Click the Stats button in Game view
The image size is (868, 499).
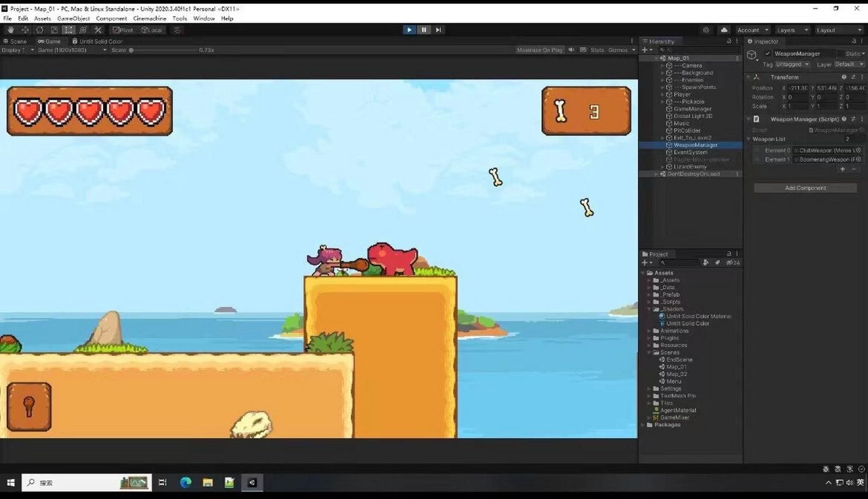(x=597, y=50)
